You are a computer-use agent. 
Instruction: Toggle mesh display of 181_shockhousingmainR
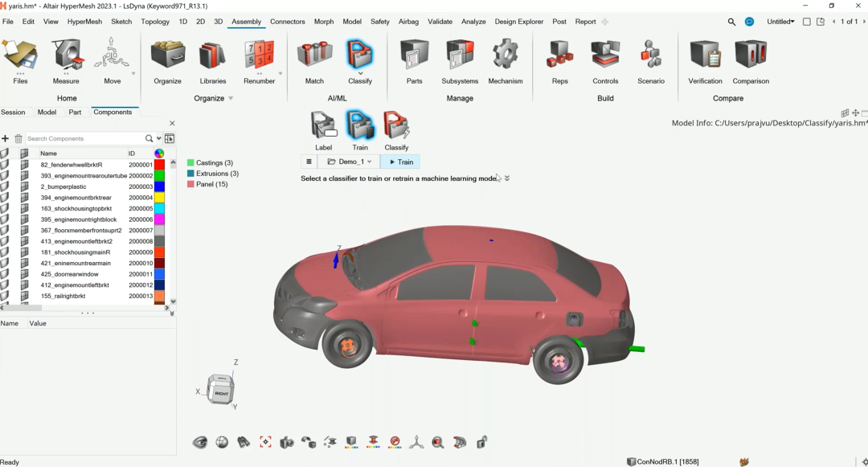tap(24, 252)
